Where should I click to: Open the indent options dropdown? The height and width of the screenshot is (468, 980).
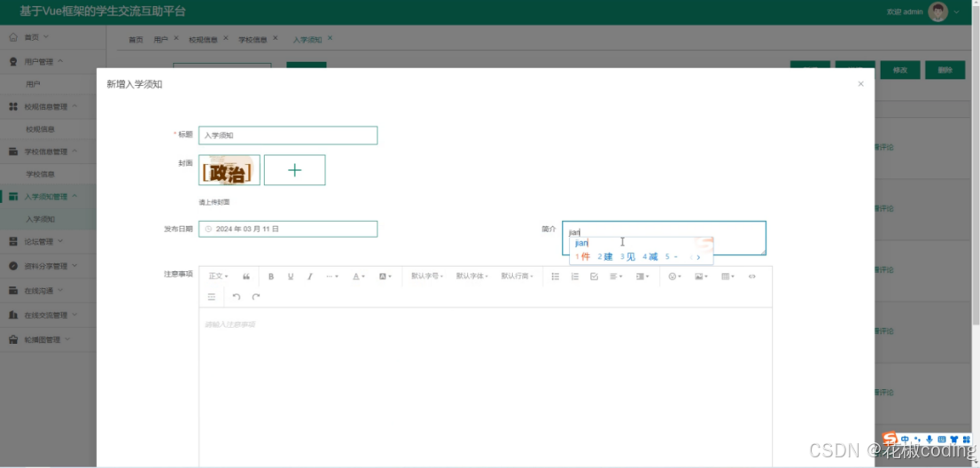(x=642, y=277)
